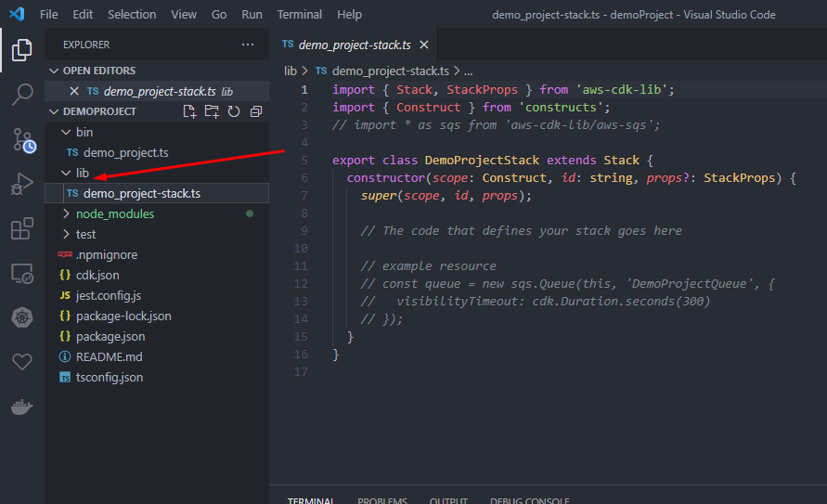The image size is (827, 504).
Task: Open Remote Explorer in activity bar
Action: (22, 273)
